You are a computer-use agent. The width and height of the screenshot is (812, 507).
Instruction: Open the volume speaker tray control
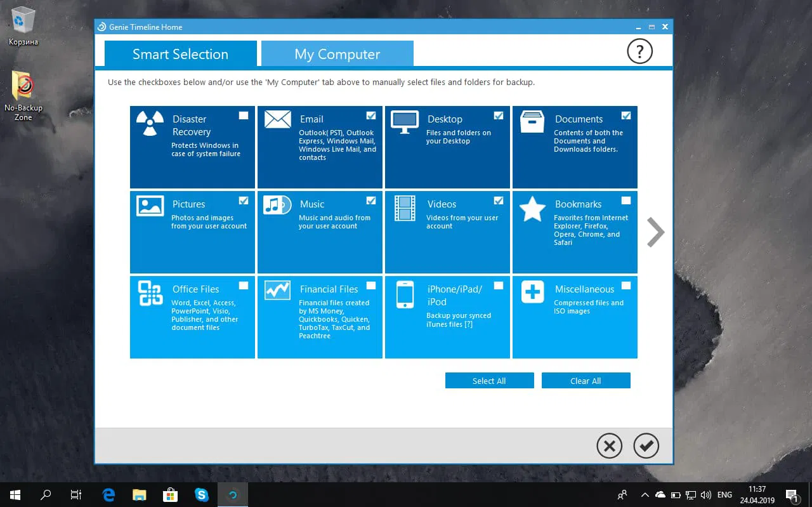(x=706, y=494)
